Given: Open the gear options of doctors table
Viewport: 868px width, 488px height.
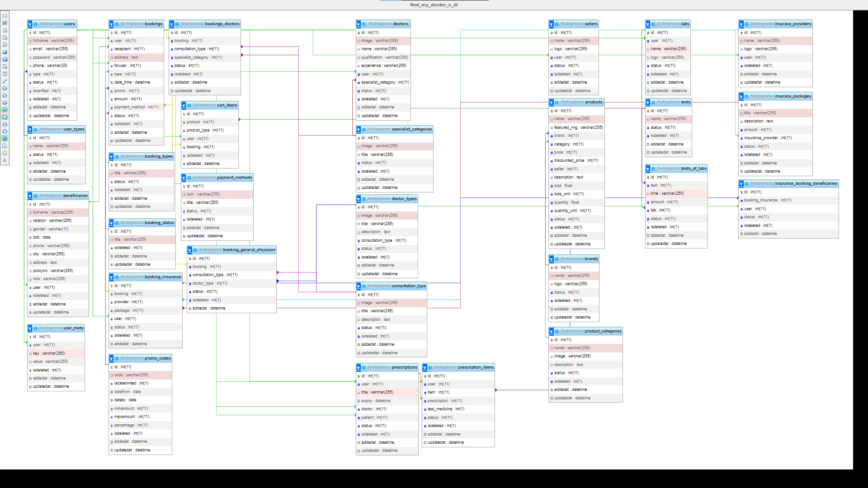Looking at the screenshot, I should pyautogui.click(x=364, y=24).
